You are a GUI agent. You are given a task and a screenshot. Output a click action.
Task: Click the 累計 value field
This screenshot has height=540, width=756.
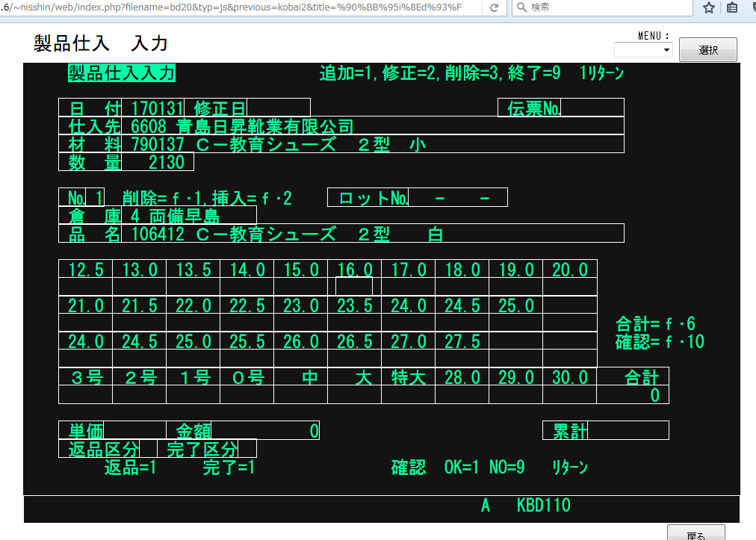[628, 431]
